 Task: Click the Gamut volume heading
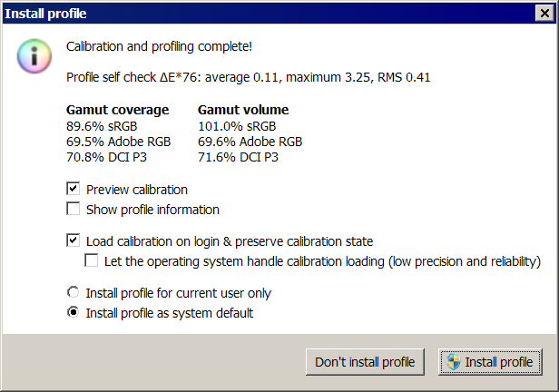[243, 111]
